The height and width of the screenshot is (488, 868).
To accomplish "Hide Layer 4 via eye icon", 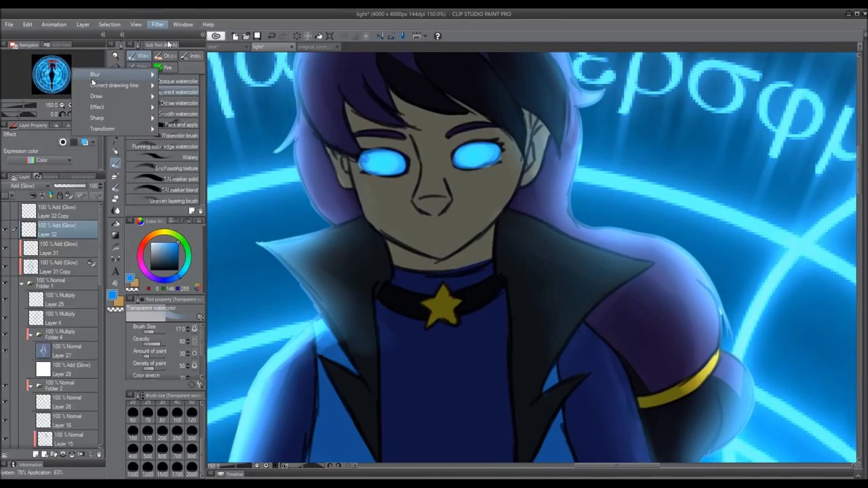I will [x=5, y=318].
